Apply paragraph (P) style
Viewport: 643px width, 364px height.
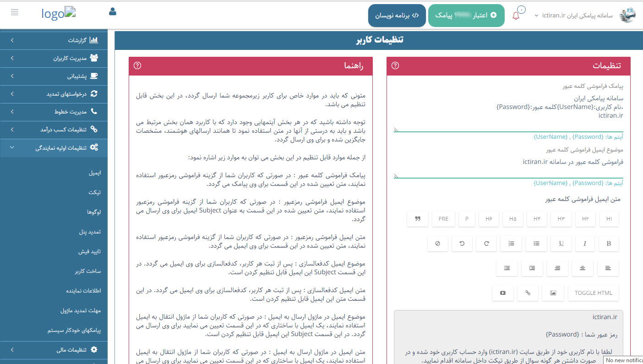[467, 219]
